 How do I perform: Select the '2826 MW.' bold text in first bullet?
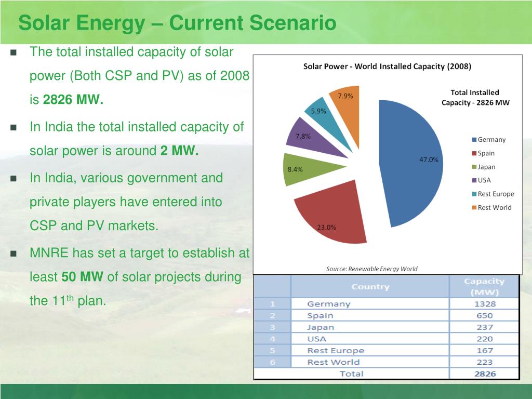click(73, 100)
